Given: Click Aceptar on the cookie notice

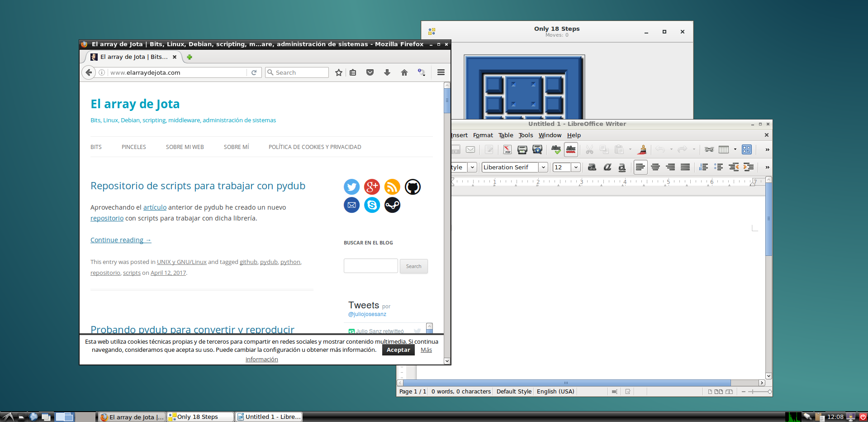Looking at the screenshot, I should (398, 350).
